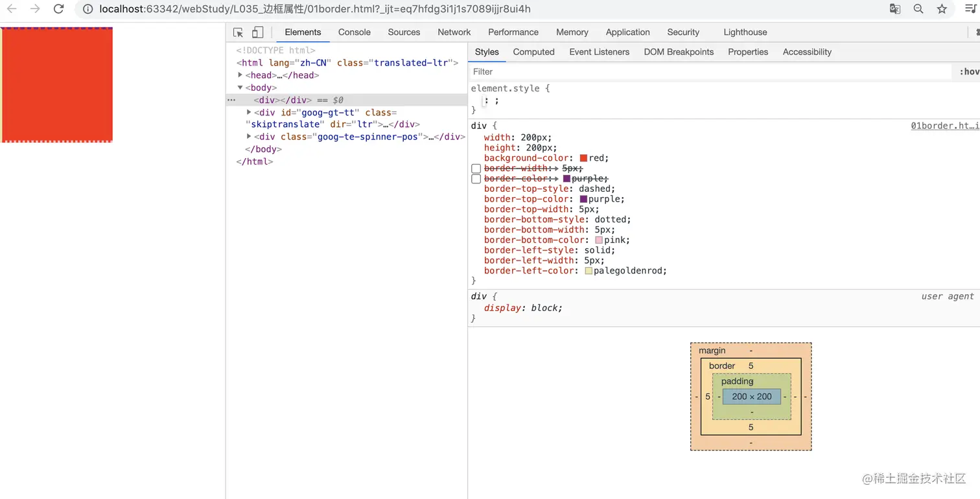Open the 01border.ht… source file link
The height and width of the screenshot is (499, 980).
(x=945, y=126)
